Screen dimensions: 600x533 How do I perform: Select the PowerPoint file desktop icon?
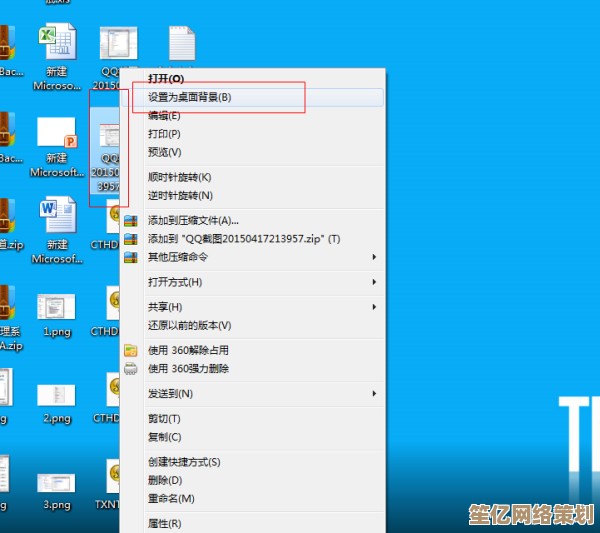(x=57, y=134)
